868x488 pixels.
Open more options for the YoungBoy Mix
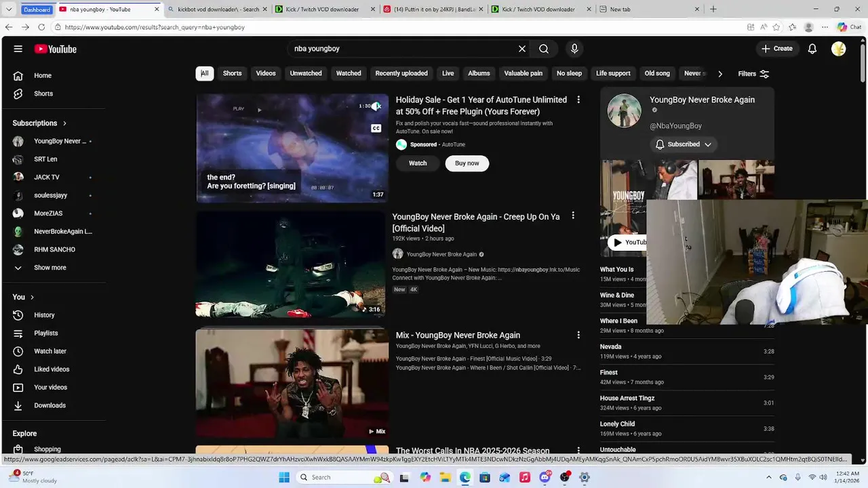click(578, 335)
